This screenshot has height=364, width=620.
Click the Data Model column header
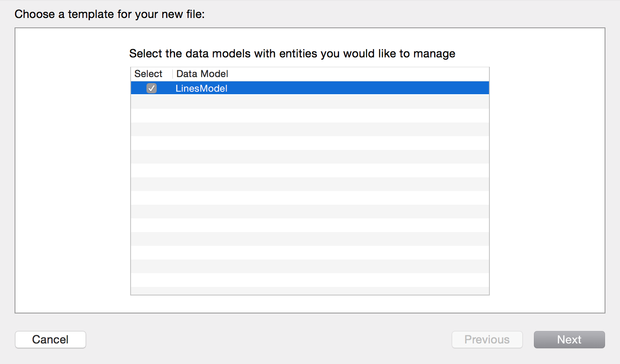click(202, 74)
